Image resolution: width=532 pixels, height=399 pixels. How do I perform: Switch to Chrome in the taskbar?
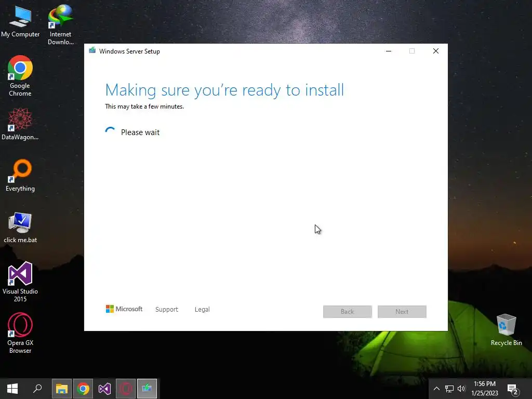coord(83,389)
